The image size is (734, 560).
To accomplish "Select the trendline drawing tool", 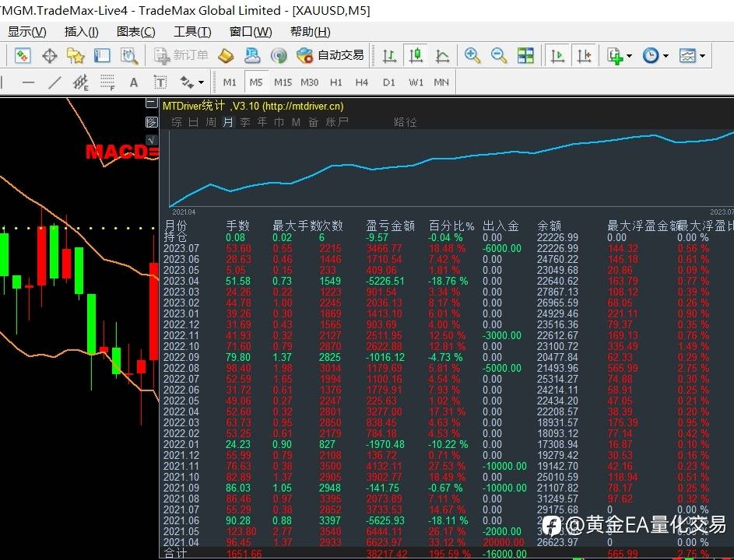I will tap(54, 82).
